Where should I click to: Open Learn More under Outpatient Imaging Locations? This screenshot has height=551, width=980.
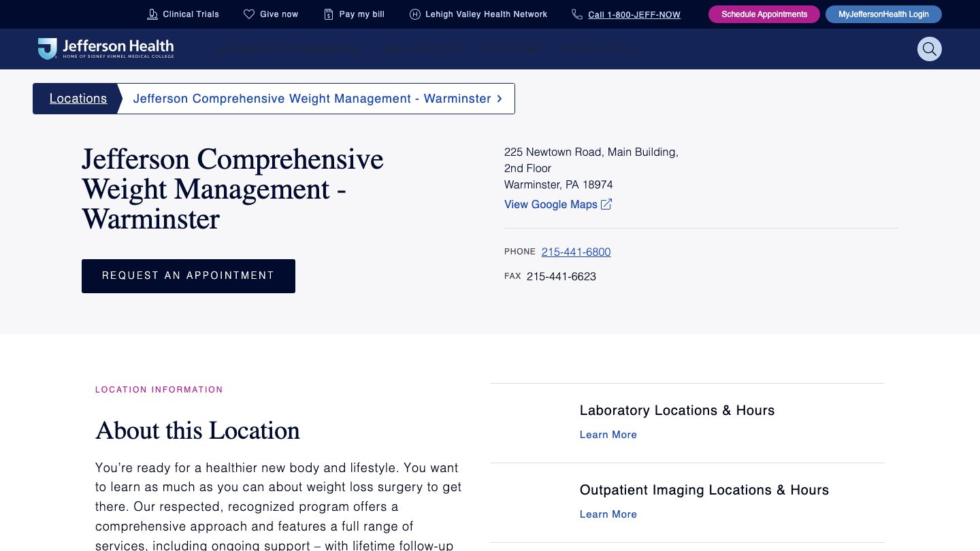[x=608, y=514]
